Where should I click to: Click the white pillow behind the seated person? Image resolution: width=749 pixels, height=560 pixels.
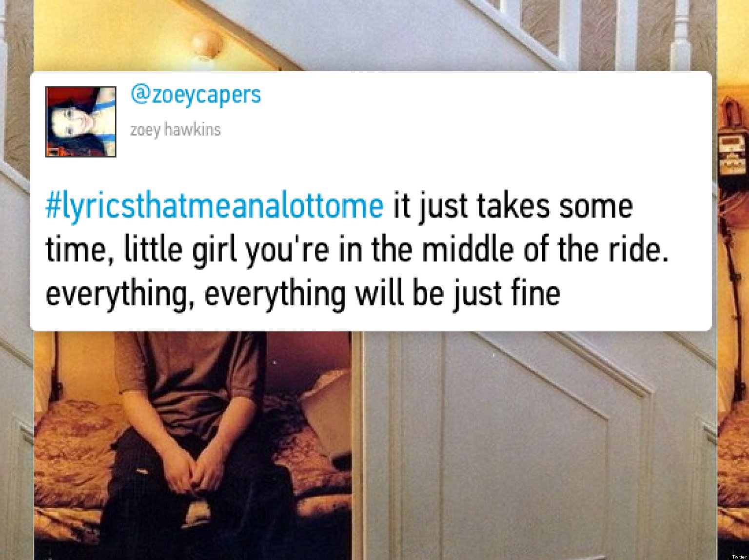click(x=324, y=410)
